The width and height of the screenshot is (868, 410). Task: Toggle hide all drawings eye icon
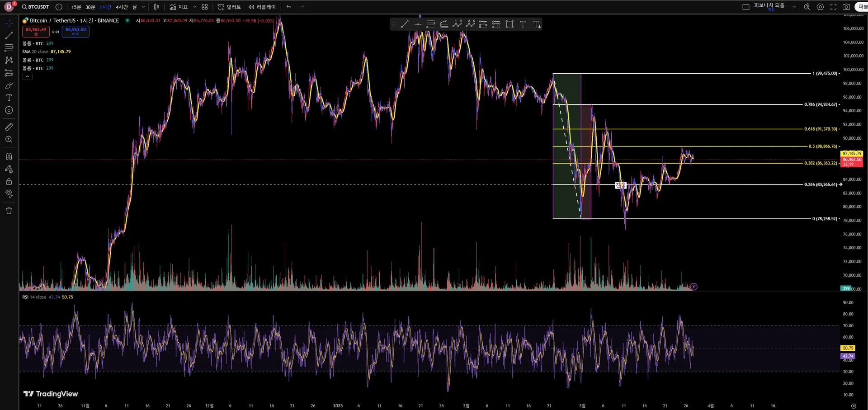[9, 193]
